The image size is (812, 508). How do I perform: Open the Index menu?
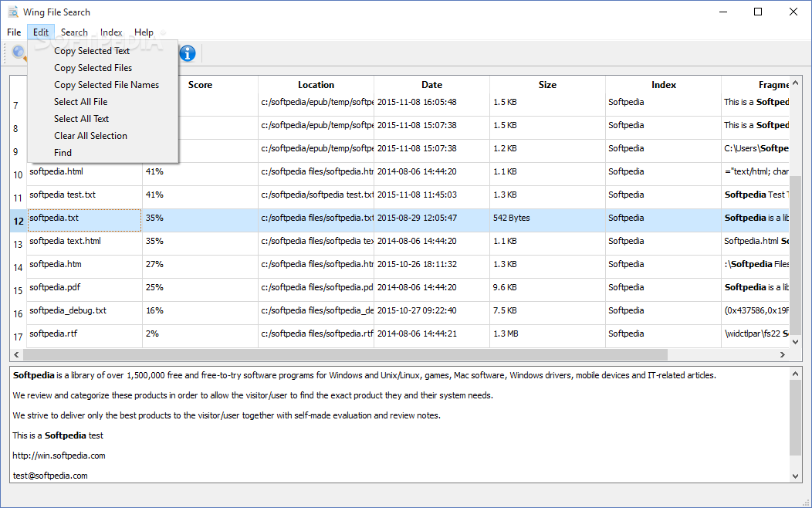[x=111, y=32]
